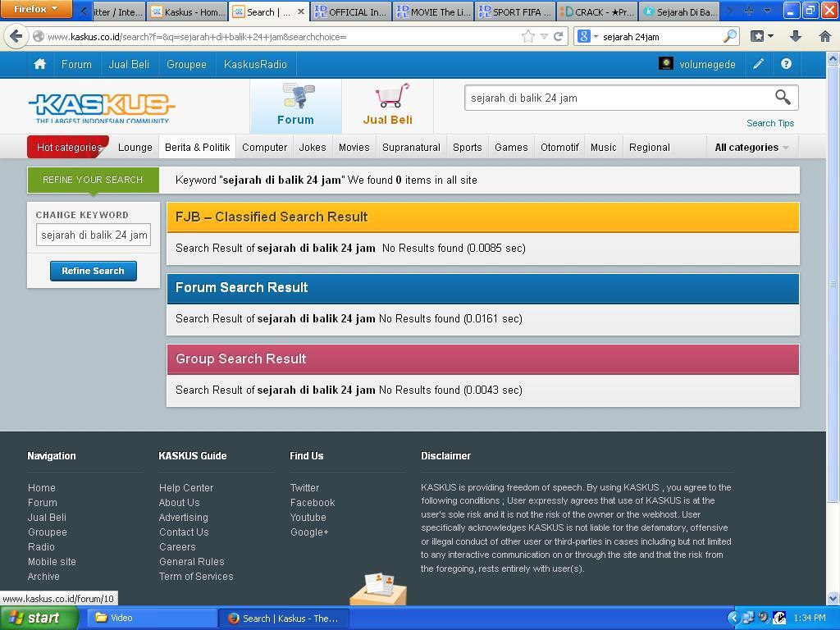Image resolution: width=840 pixels, height=630 pixels.
Task: Open the Video folder in taskbar
Action: pyautogui.click(x=152, y=618)
